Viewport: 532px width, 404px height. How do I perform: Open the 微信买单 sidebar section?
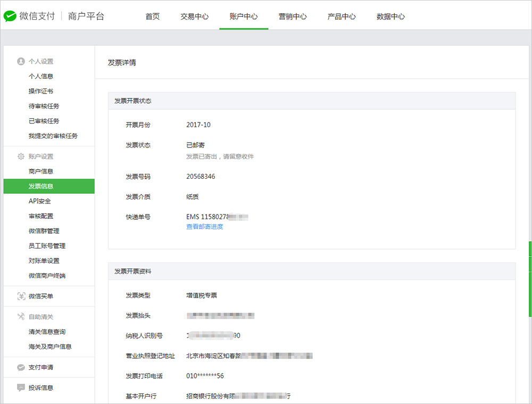pos(41,296)
